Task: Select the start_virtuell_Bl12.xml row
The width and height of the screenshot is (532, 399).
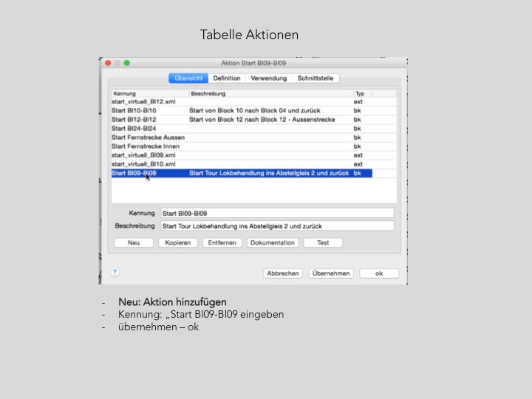Action: click(143, 101)
